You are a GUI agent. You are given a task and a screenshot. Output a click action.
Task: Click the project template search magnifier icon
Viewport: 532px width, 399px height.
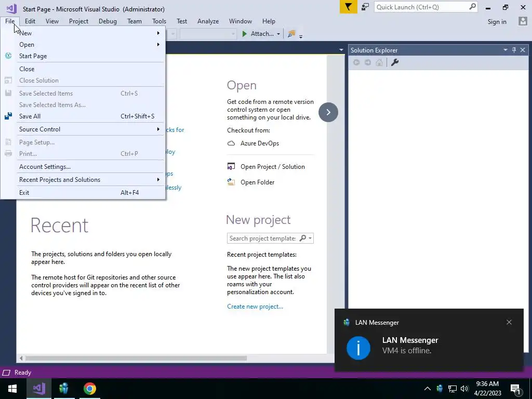[303, 238]
